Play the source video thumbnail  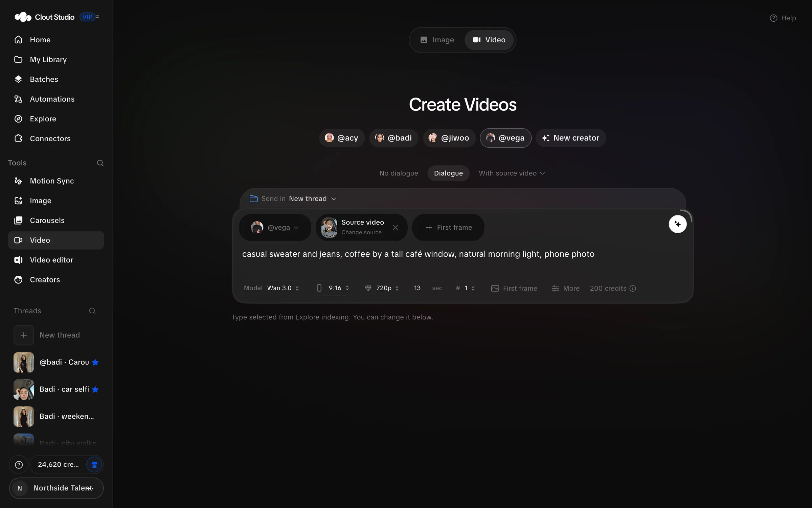[329, 228]
